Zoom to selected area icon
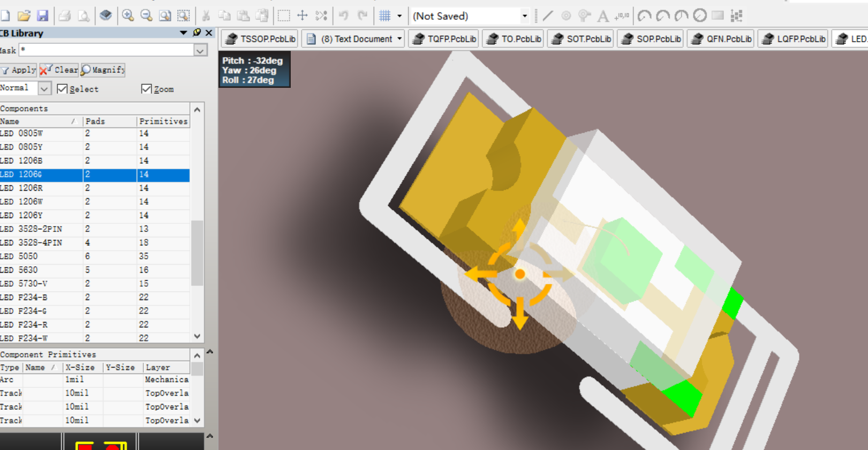Image resolution: width=868 pixels, height=450 pixels. [x=184, y=16]
